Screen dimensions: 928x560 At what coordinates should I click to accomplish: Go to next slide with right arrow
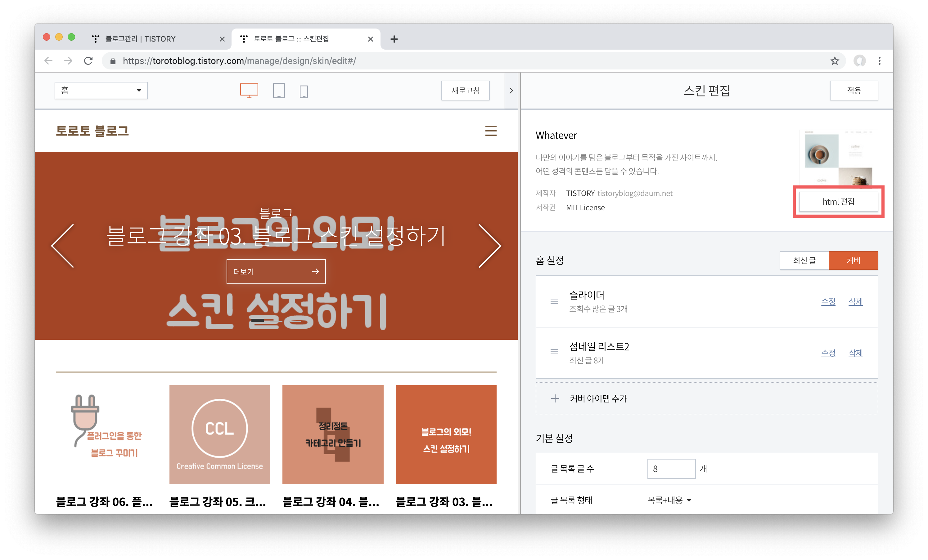tap(489, 246)
